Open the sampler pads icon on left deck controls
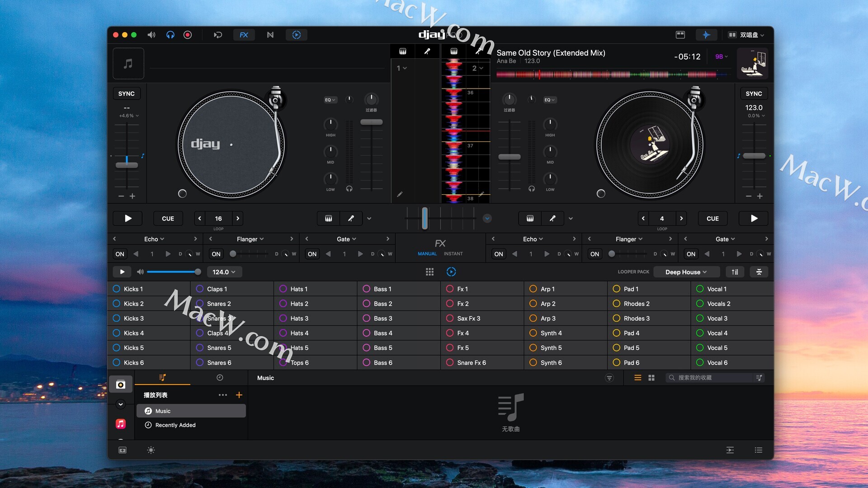This screenshot has height=488, width=868. point(329,219)
